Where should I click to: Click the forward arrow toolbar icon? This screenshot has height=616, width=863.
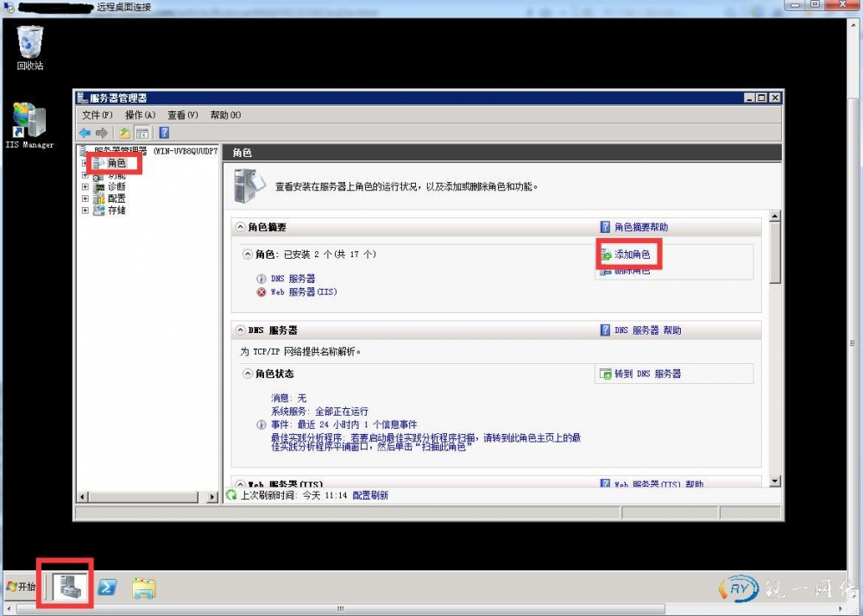(x=102, y=133)
